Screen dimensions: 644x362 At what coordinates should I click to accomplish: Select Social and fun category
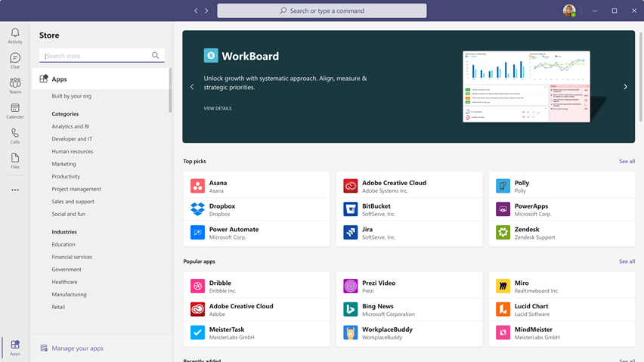coord(69,214)
